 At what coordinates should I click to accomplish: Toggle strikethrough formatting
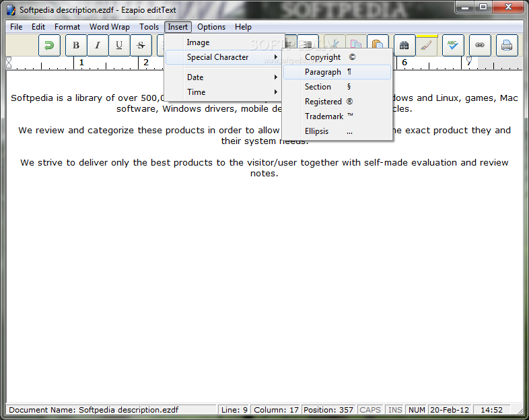pos(141,45)
